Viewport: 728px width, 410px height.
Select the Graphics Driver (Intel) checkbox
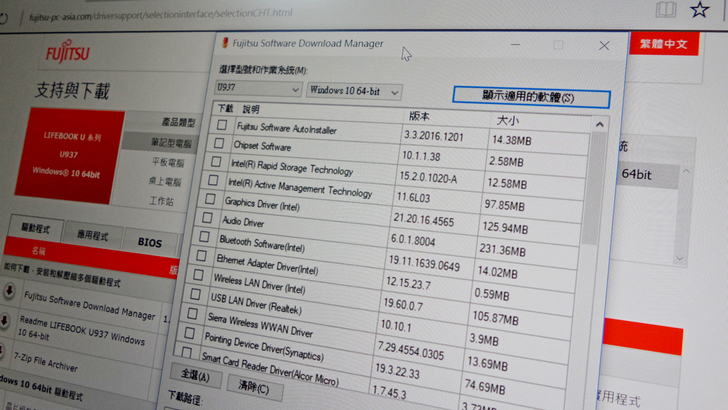click(x=210, y=198)
